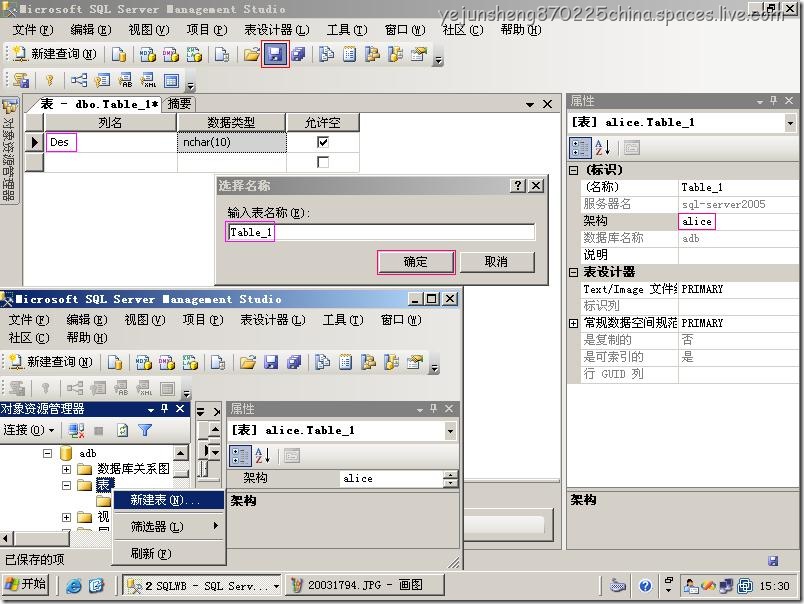804x604 pixels.
Task: Click Relationships icon in upper table designer toolbar
Action: 79,80
